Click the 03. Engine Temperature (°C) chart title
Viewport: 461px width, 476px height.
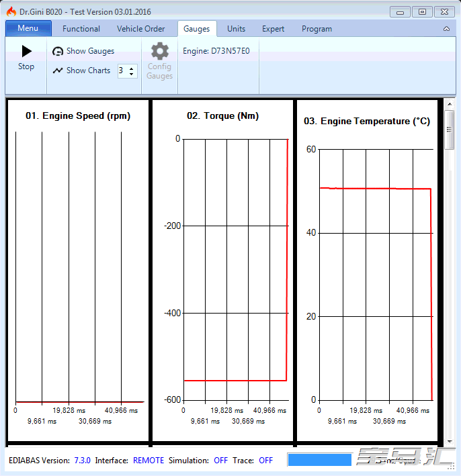click(x=367, y=121)
